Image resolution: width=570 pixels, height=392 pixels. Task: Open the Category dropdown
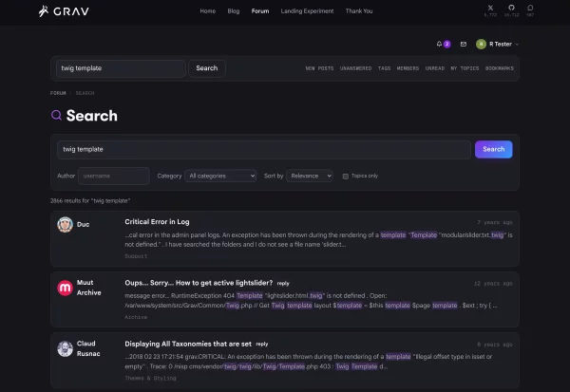point(220,176)
